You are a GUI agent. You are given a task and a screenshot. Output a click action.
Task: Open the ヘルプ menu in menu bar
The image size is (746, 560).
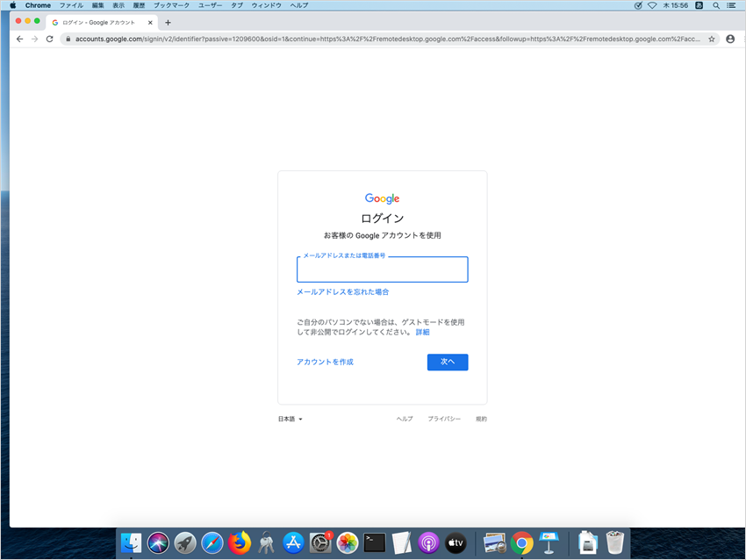coord(299,5)
